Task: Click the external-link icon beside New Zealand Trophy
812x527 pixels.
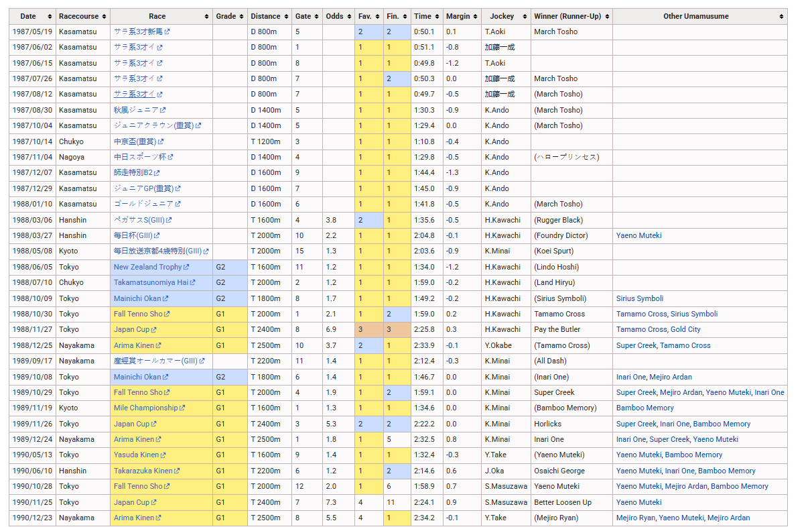Action: coord(186,268)
